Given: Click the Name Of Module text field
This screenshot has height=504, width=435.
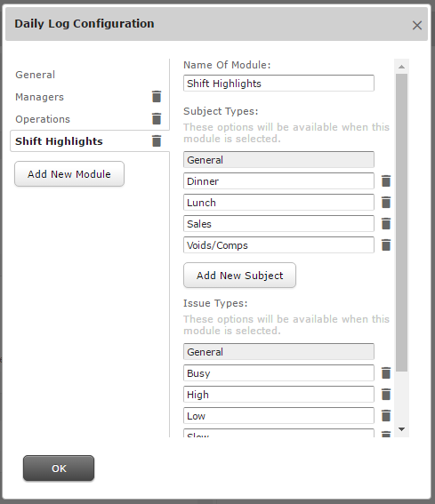Looking at the screenshot, I should [278, 84].
